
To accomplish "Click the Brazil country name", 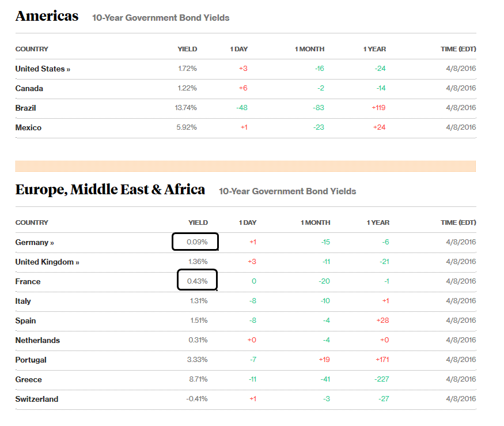I will click(26, 108).
